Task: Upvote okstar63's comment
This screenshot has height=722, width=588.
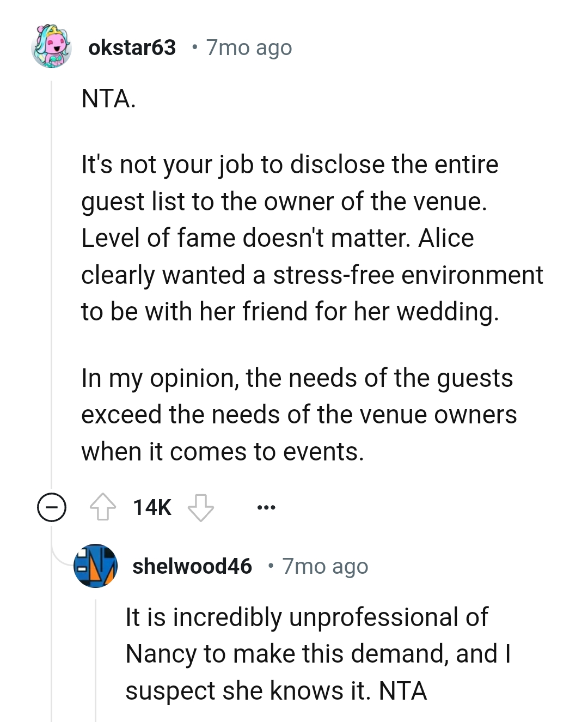Action: pos(102,507)
